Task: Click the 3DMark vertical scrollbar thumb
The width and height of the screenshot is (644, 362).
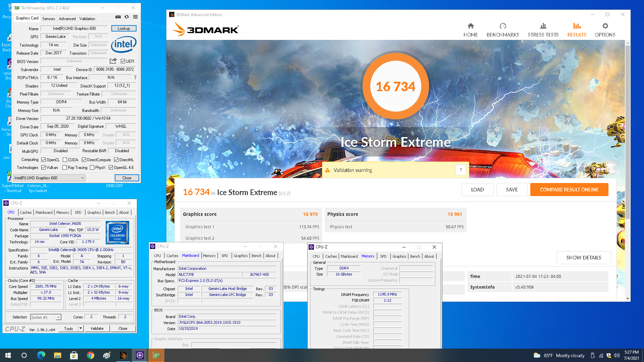Action: [x=628, y=132]
